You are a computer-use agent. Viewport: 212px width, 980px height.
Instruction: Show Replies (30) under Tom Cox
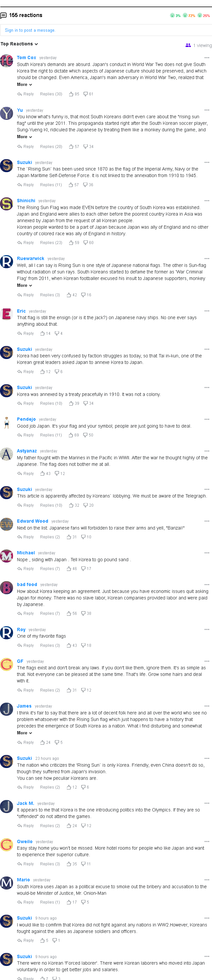[51, 94]
